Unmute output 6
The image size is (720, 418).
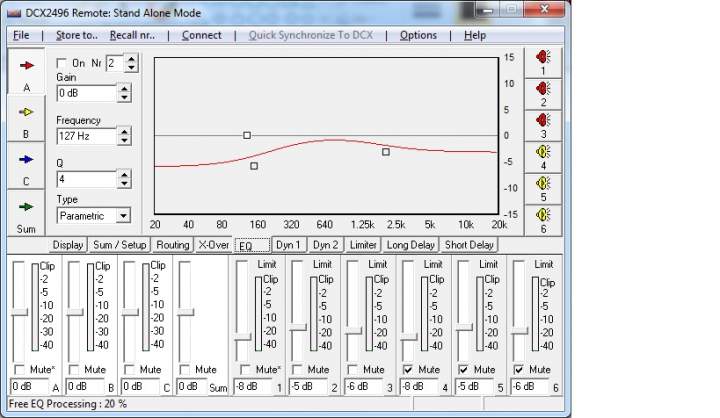[518, 369]
